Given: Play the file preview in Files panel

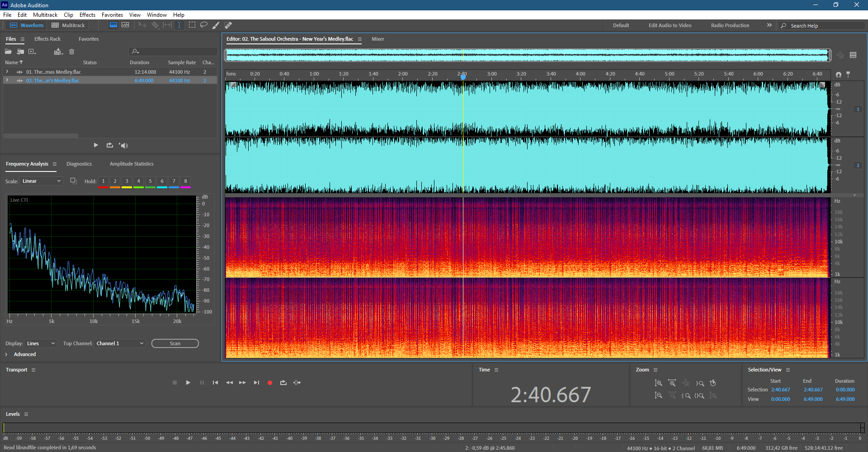Looking at the screenshot, I should pyautogui.click(x=96, y=145).
